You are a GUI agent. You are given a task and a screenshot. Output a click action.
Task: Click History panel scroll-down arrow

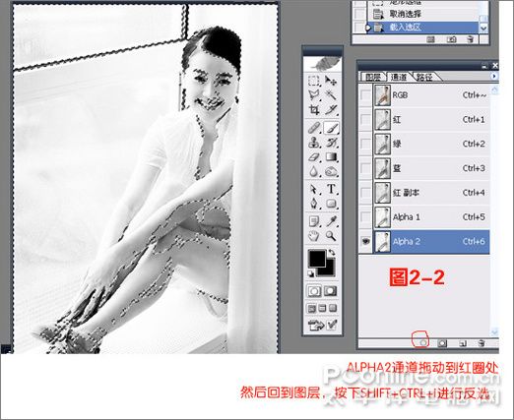tap(483, 29)
